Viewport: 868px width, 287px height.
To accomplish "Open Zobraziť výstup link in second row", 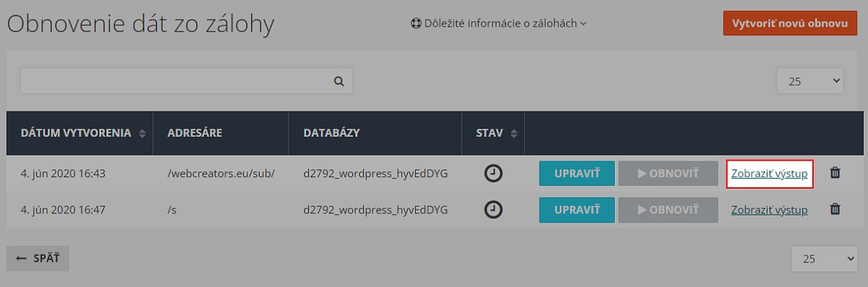I will click(770, 210).
